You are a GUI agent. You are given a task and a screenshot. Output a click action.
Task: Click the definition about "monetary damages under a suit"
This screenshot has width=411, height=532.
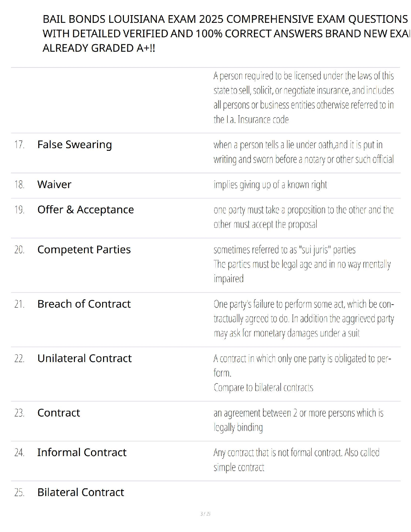click(x=286, y=333)
